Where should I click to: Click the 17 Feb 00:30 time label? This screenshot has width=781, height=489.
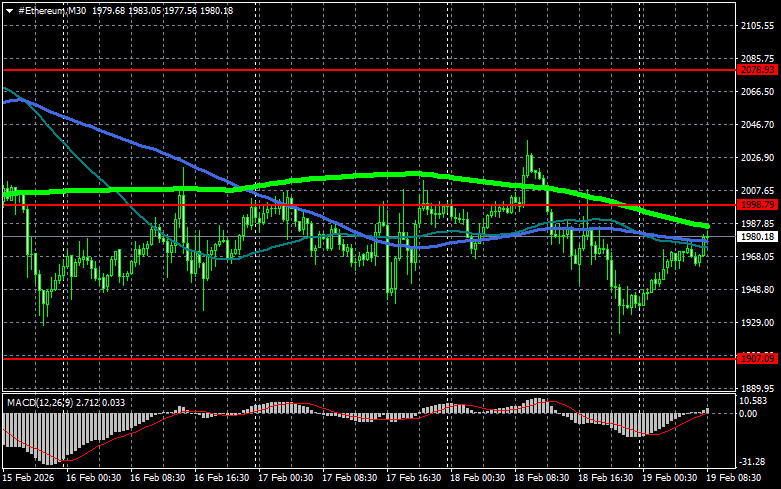click(286, 478)
